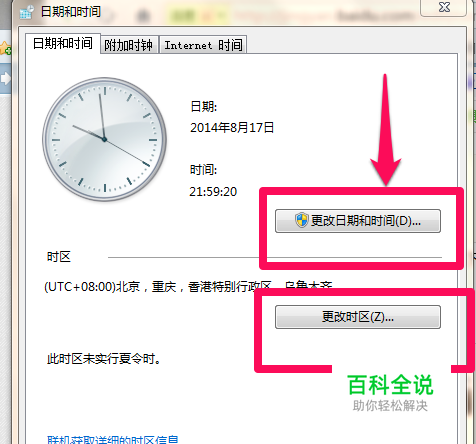Click the 日期和时间 window title text
This screenshot has height=444, width=476.
click(x=71, y=12)
